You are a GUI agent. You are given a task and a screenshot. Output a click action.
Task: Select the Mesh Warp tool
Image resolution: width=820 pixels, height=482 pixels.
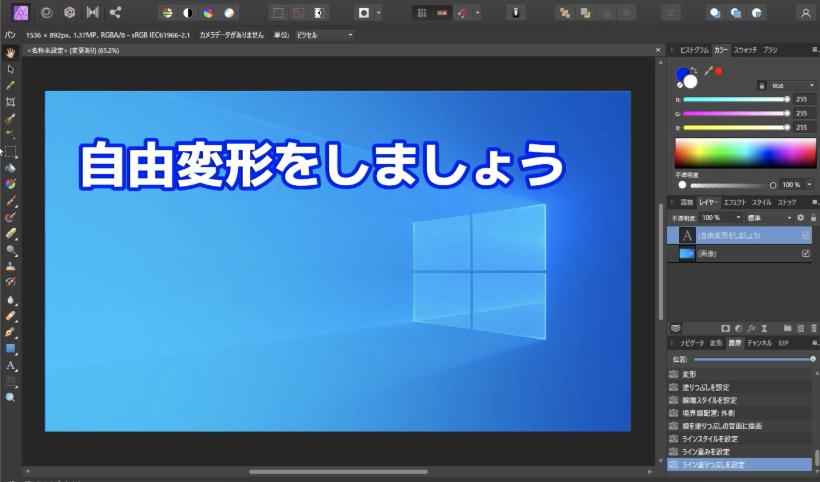[10, 381]
